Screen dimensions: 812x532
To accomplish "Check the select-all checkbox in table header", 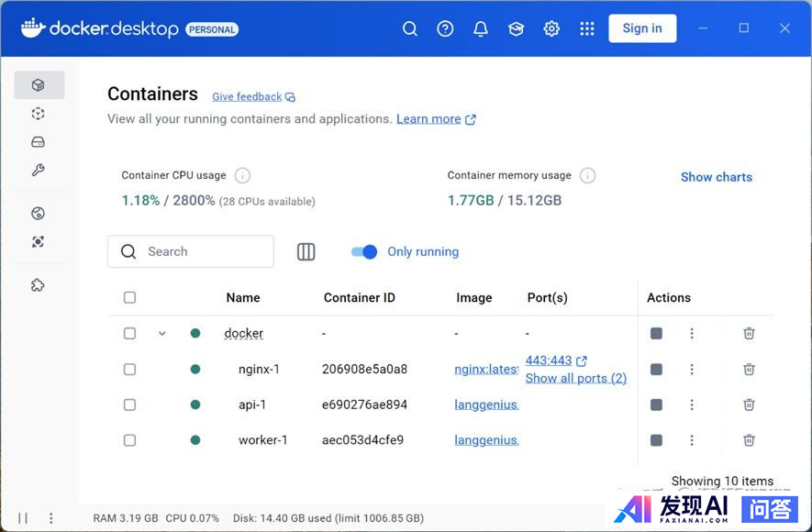I will pyautogui.click(x=129, y=297).
